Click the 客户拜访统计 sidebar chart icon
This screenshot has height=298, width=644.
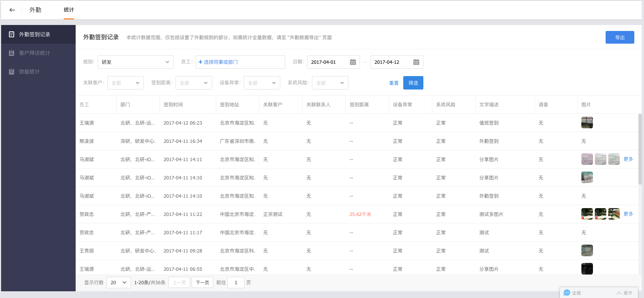[12, 53]
